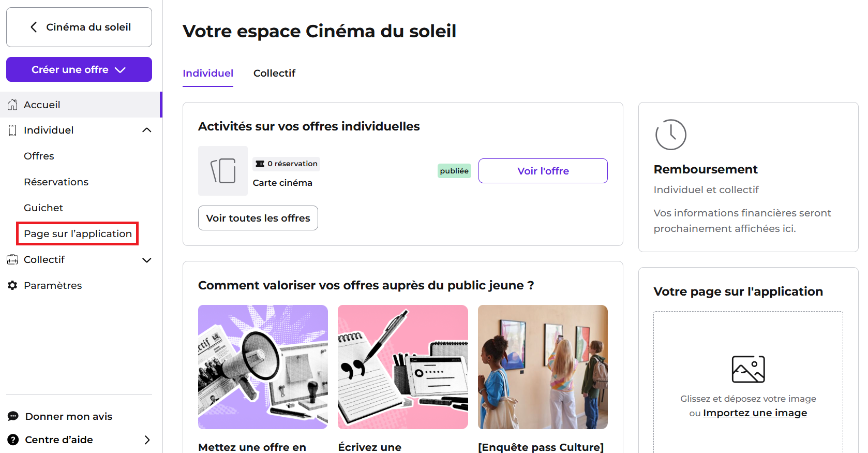The height and width of the screenshot is (453, 868).
Task: Open Guichet in the sidebar
Action: [43, 208]
